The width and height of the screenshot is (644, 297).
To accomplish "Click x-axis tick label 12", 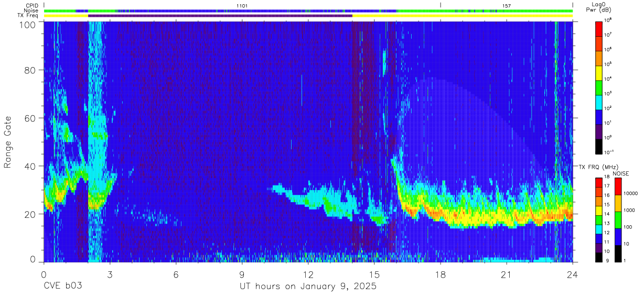I will point(308,274).
